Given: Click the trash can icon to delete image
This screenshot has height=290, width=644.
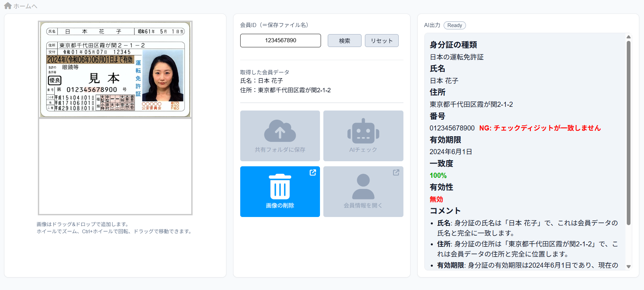Looking at the screenshot, I should (x=280, y=187).
